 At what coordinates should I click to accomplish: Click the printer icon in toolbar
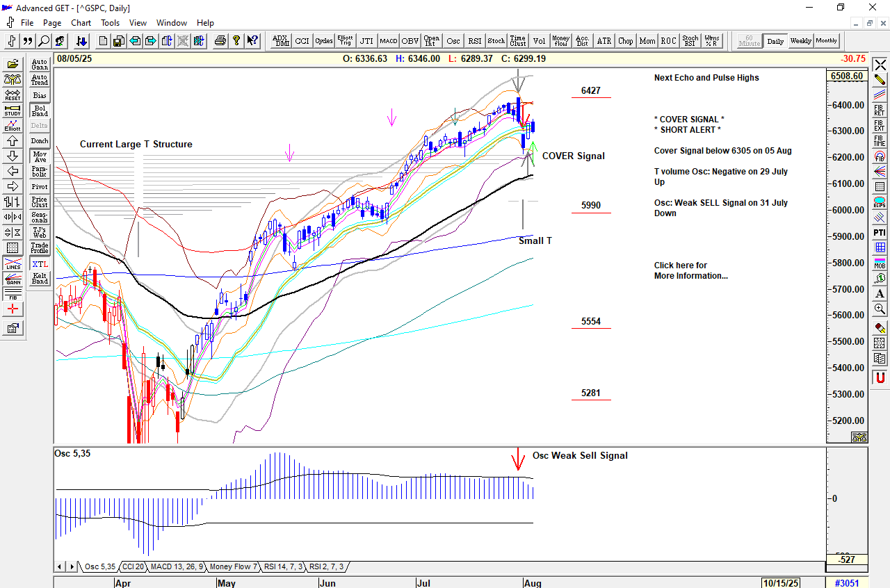point(220,41)
